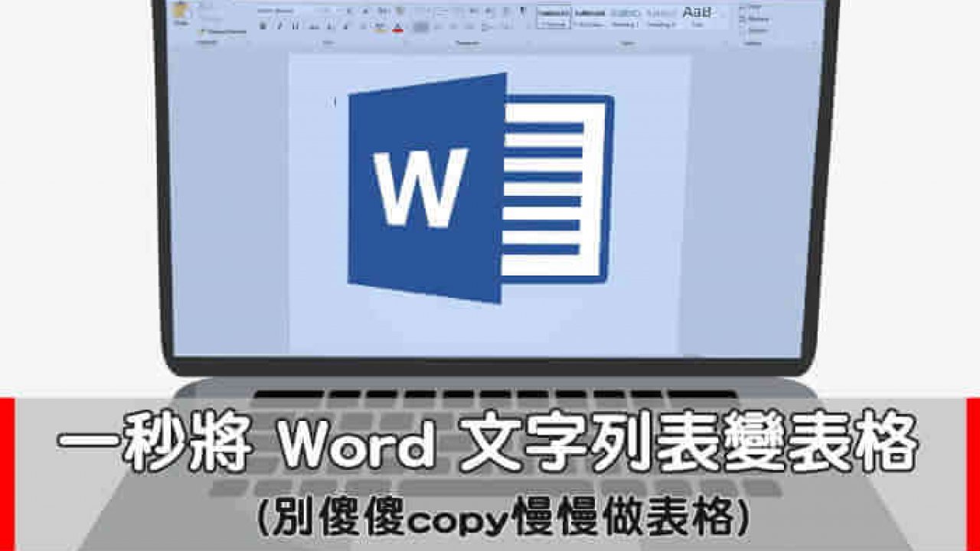Apply the Normal style from gallery
Image resolution: width=980 pixels, height=551 pixels.
[x=553, y=18]
